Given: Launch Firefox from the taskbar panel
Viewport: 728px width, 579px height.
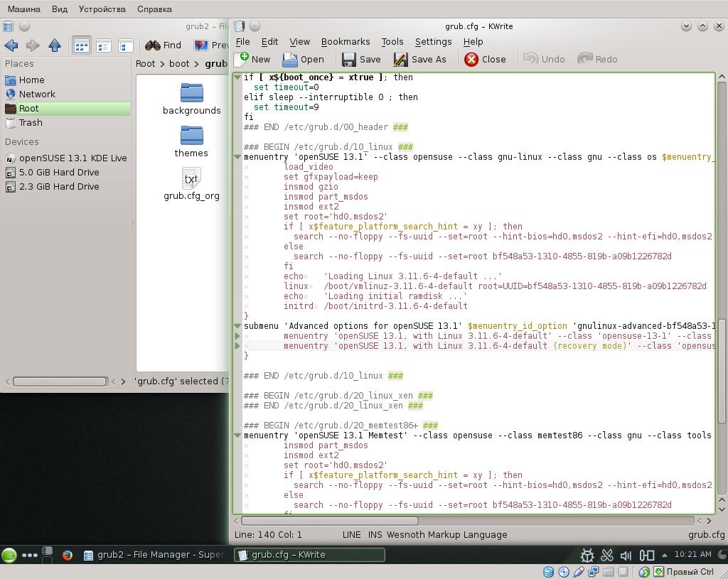Looking at the screenshot, I should tap(68, 555).
